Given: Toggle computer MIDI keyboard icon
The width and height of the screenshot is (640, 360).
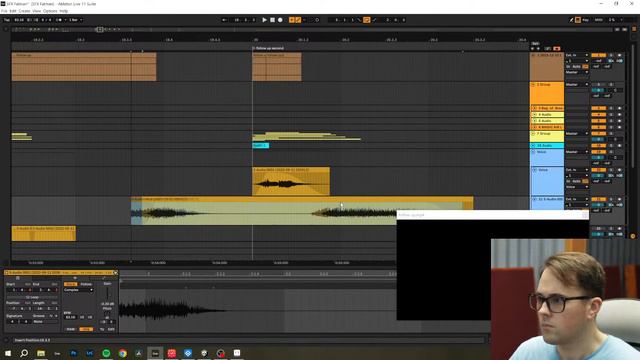Looking at the screenshot, I should coord(578,20).
